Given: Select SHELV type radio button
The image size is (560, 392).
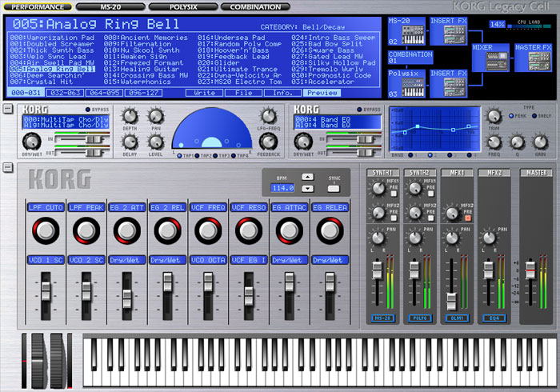Looking at the screenshot, I should [534, 116].
